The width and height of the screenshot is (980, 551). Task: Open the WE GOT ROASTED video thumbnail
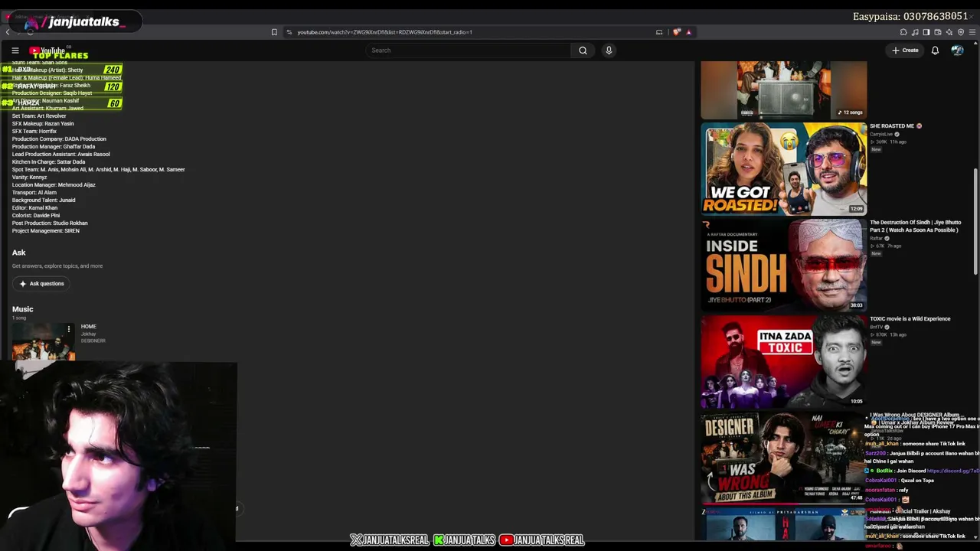[x=784, y=169]
